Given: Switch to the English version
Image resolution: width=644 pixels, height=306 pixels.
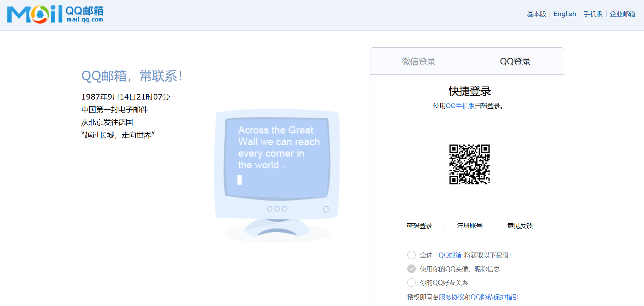Looking at the screenshot, I should (565, 14).
